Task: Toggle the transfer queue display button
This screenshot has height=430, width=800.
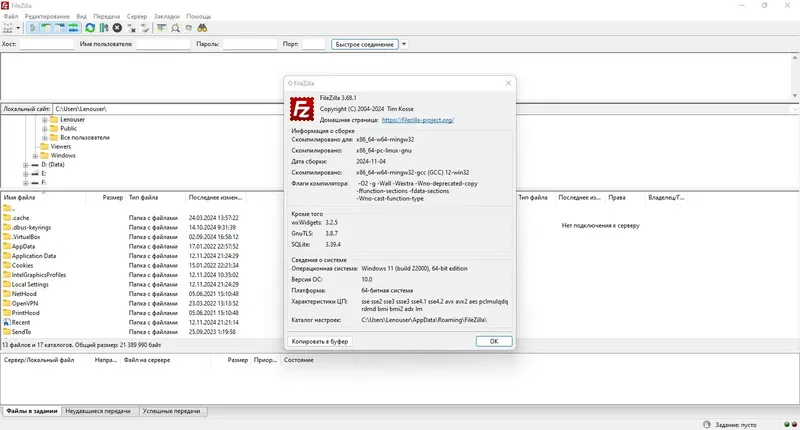Action: (73, 28)
